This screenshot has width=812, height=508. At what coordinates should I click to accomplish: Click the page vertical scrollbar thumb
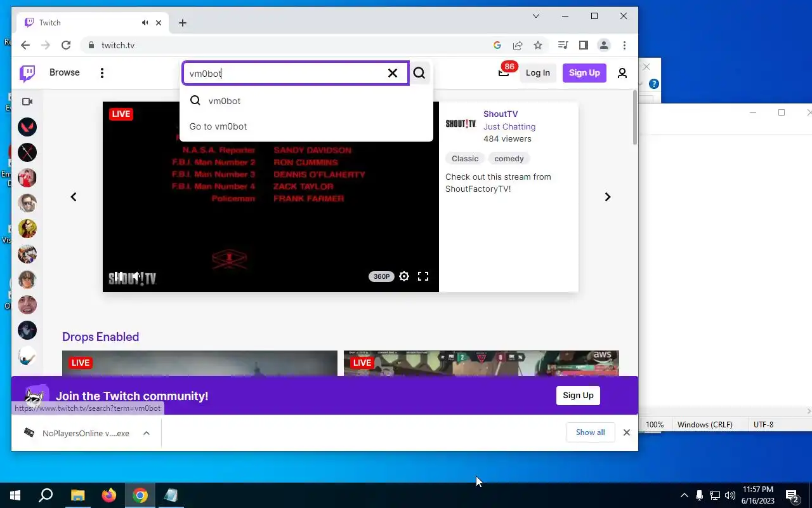click(x=634, y=117)
